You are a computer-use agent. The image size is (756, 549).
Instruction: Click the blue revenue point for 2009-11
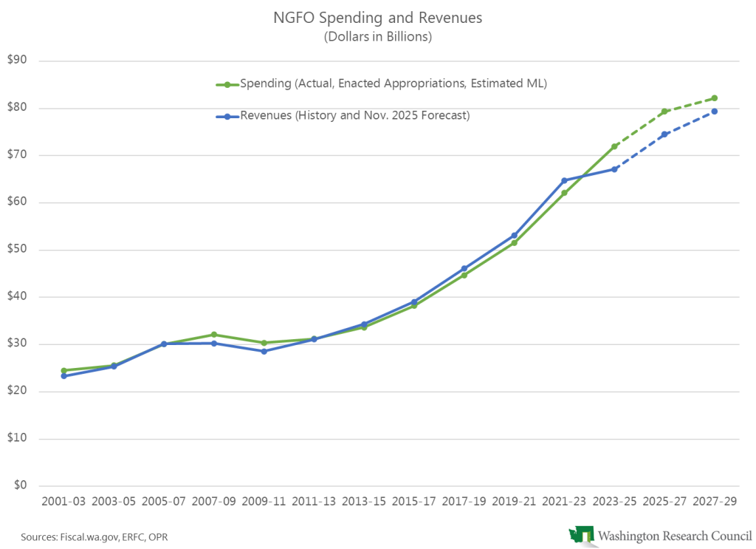click(x=264, y=351)
